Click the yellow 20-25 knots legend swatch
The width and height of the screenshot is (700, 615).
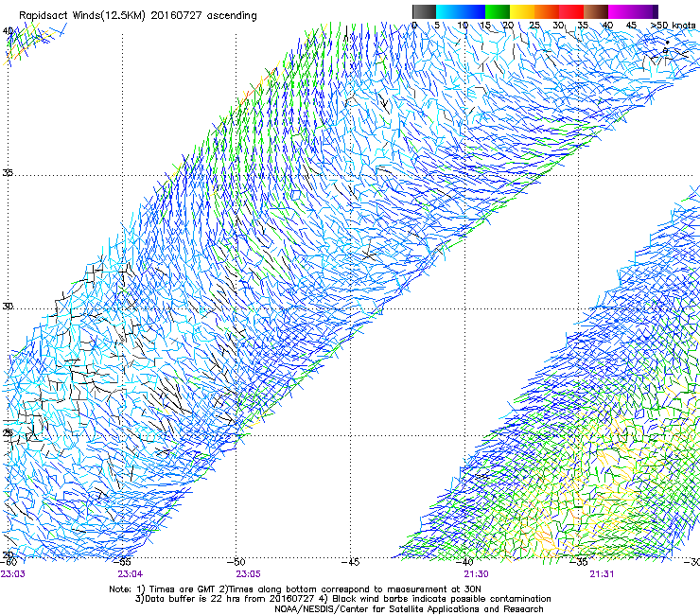click(x=522, y=11)
